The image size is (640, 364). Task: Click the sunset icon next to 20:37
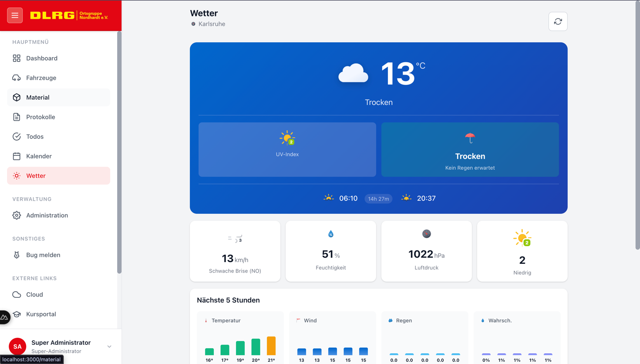[406, 198]
